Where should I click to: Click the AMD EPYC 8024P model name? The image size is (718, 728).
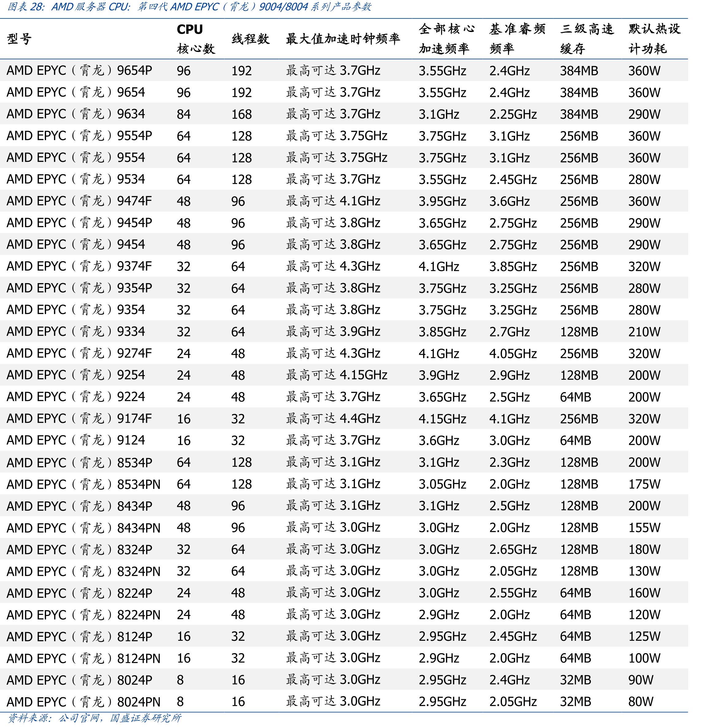(x=80, y=680)
